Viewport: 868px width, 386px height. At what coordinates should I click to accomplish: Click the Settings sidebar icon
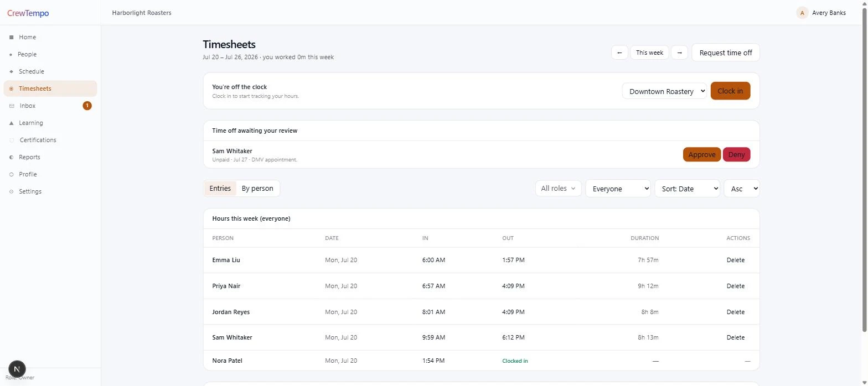[11, 191]
